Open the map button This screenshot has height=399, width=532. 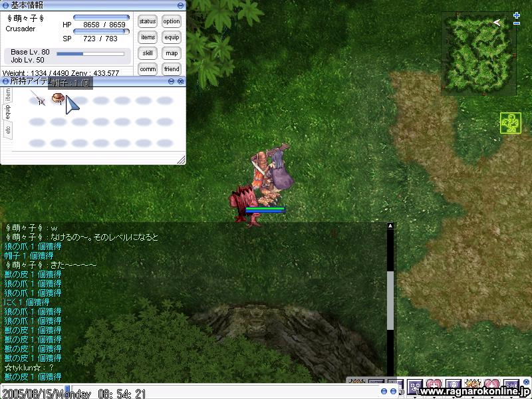click(172, 53)
